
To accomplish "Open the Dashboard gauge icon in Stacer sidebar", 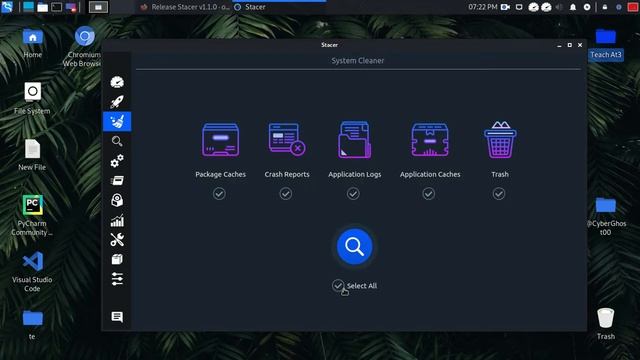I will pyautogui.click(x=117, y=82).
